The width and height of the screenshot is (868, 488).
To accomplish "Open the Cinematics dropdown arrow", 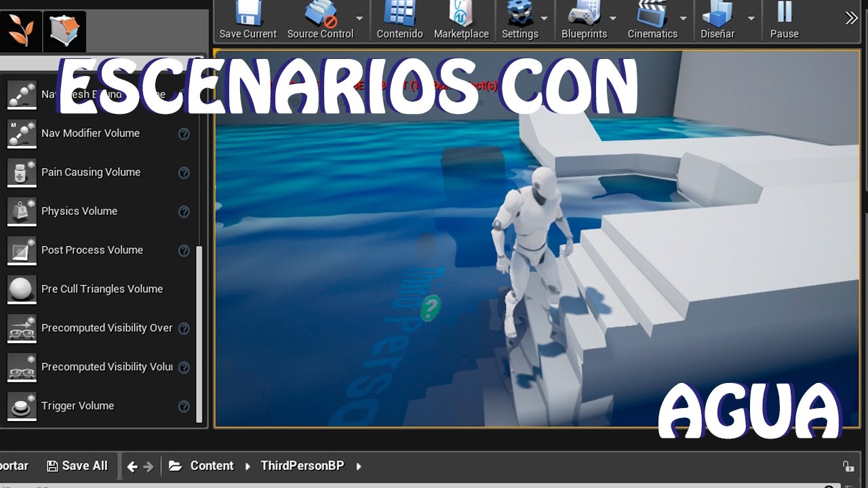I will tap(684, 19).
